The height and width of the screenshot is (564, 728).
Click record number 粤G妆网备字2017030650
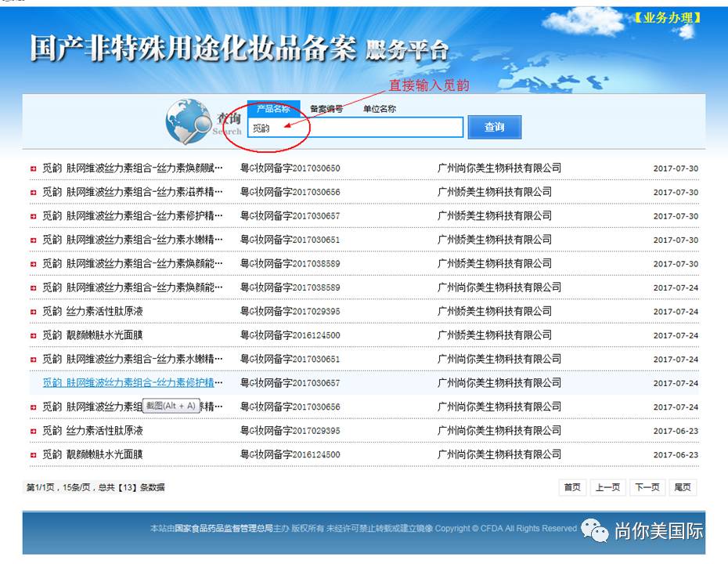click(290, 168)
